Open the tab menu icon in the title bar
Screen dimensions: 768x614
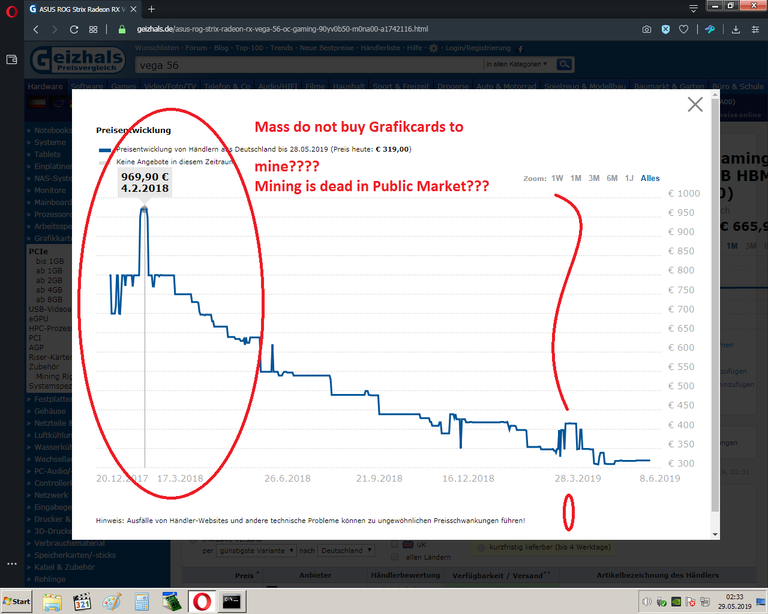[x=693, y=8]
